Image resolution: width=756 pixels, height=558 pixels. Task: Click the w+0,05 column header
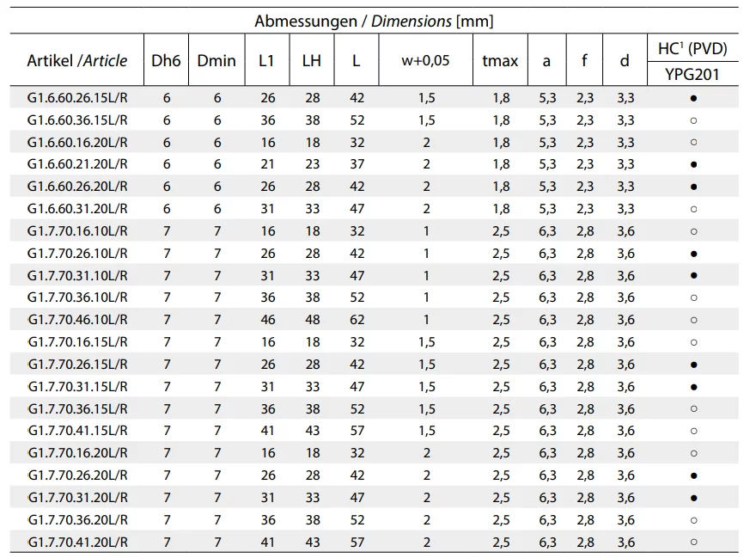point(426,60)
